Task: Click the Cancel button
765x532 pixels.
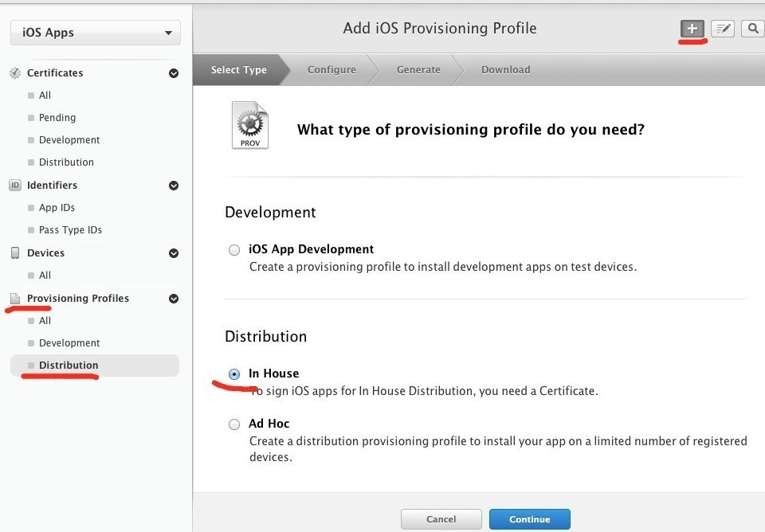Action: tap(441, 519)
